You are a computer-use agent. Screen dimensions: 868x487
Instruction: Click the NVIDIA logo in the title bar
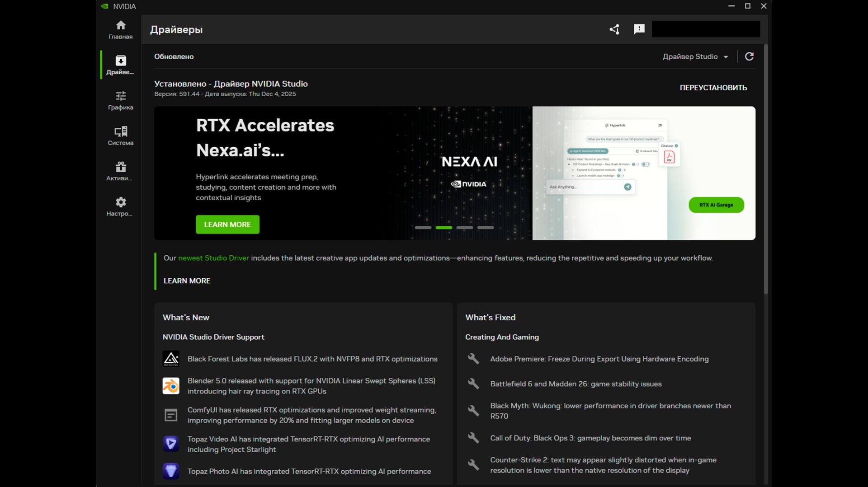pyautogui.click(x=104, y=6)
